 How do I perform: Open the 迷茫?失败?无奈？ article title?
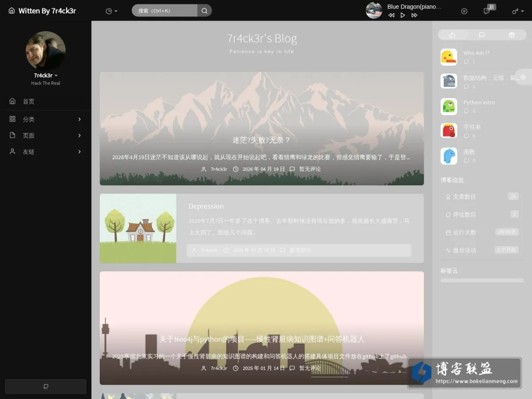(262, 140)
